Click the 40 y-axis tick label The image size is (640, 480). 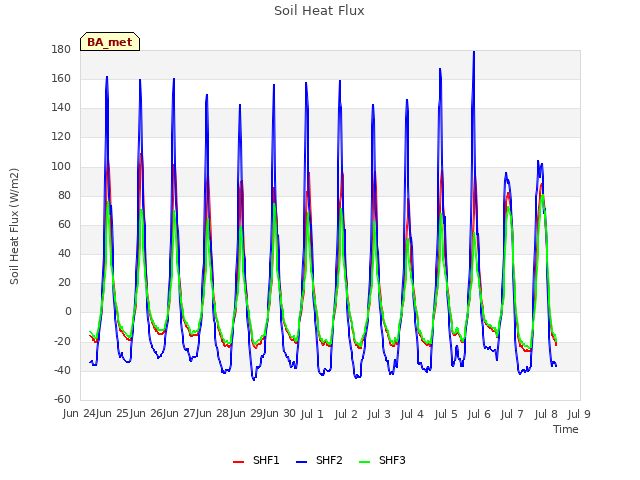point(64,253)
